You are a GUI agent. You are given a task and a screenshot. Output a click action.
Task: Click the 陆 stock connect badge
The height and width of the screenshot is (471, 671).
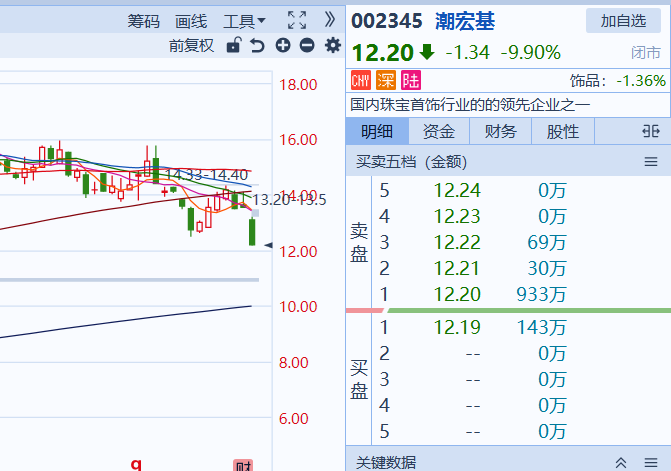point(410,80)
